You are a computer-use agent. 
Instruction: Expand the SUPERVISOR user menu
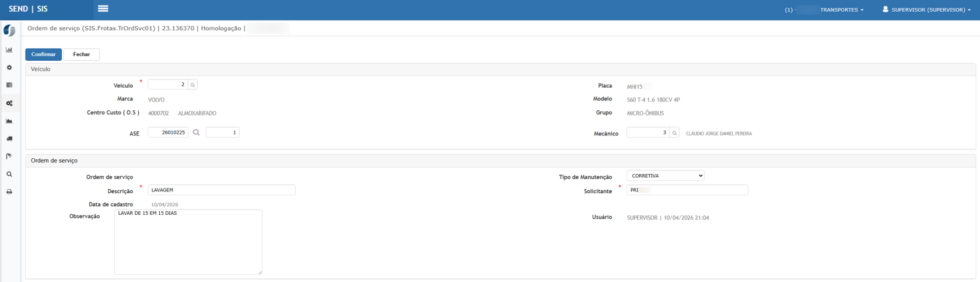click(927, 10)
